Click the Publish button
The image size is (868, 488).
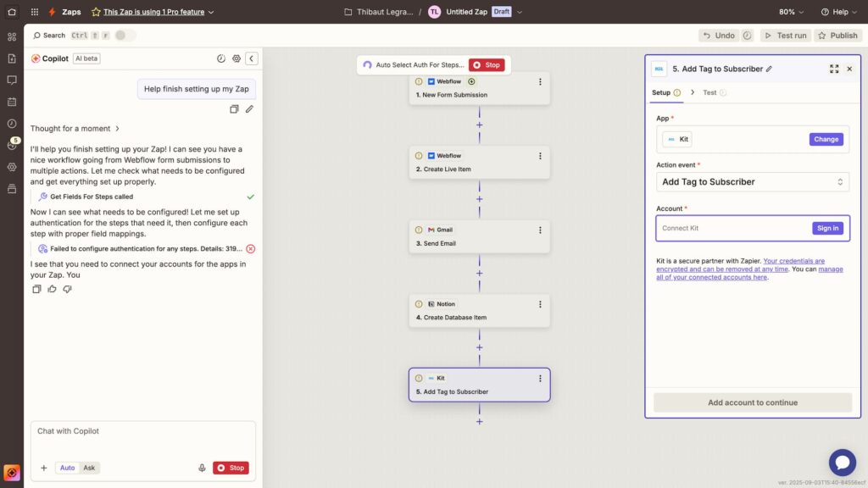[837, 35]
